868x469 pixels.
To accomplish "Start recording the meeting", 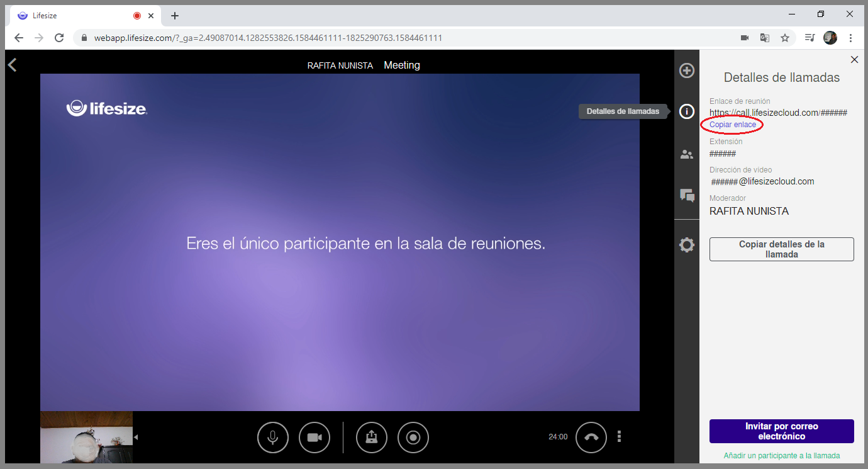I will point(413,438).
